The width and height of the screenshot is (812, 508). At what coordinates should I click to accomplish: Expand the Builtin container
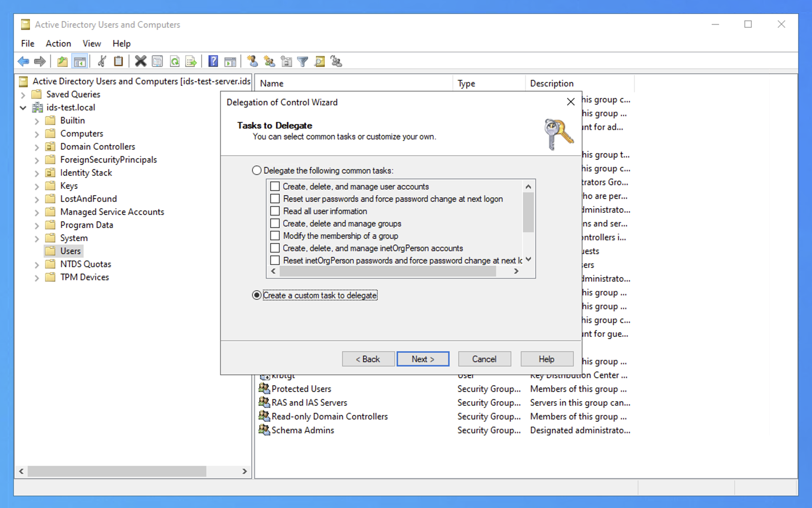coord(37,121)
